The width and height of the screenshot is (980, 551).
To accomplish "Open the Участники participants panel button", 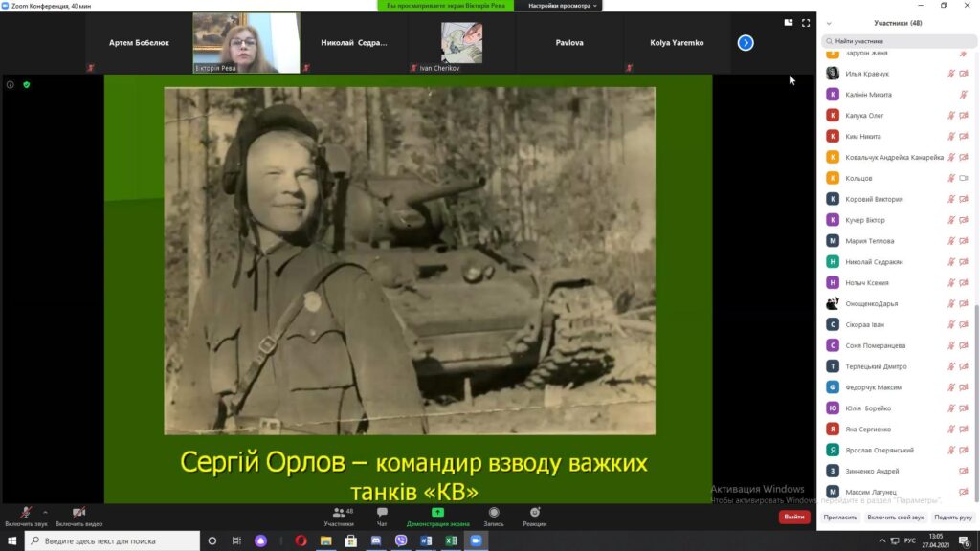I will [x=339, y=516].
